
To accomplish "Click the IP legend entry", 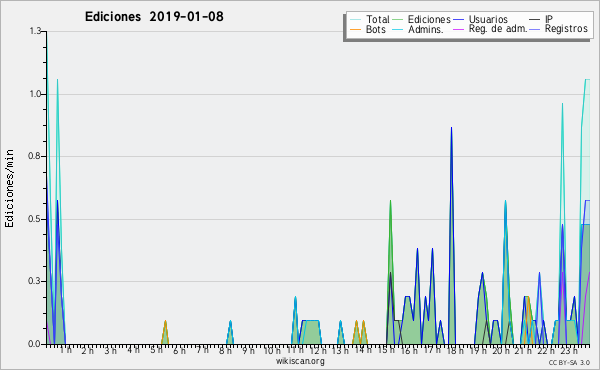I will coord(541,19).
